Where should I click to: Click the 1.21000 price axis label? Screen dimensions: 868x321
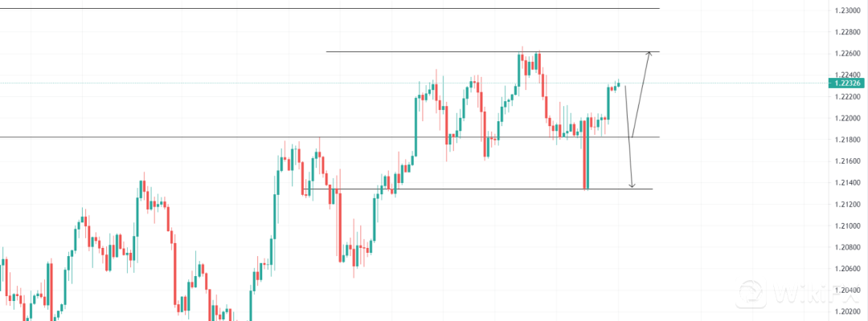click(x=846, y=226)
